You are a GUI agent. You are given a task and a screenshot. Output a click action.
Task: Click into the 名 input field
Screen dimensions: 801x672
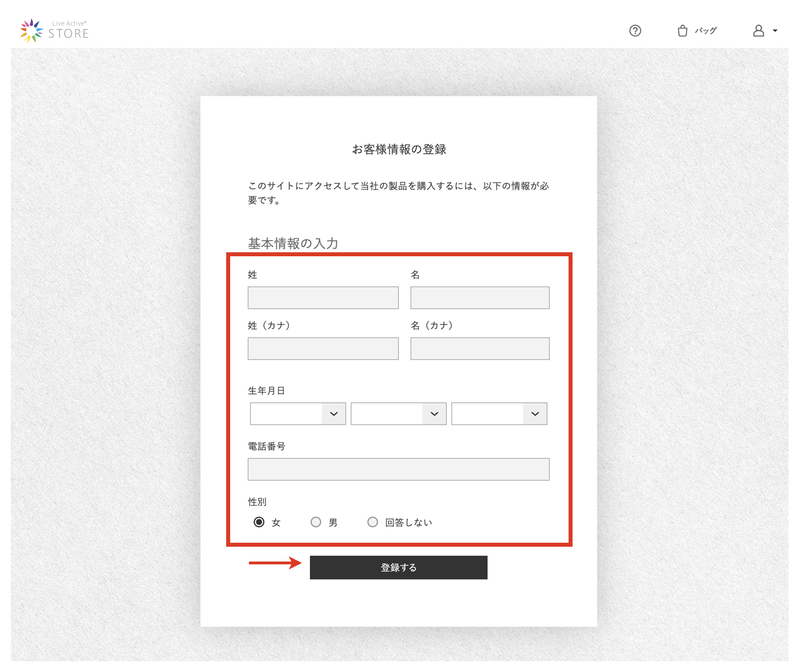[480, 298]
